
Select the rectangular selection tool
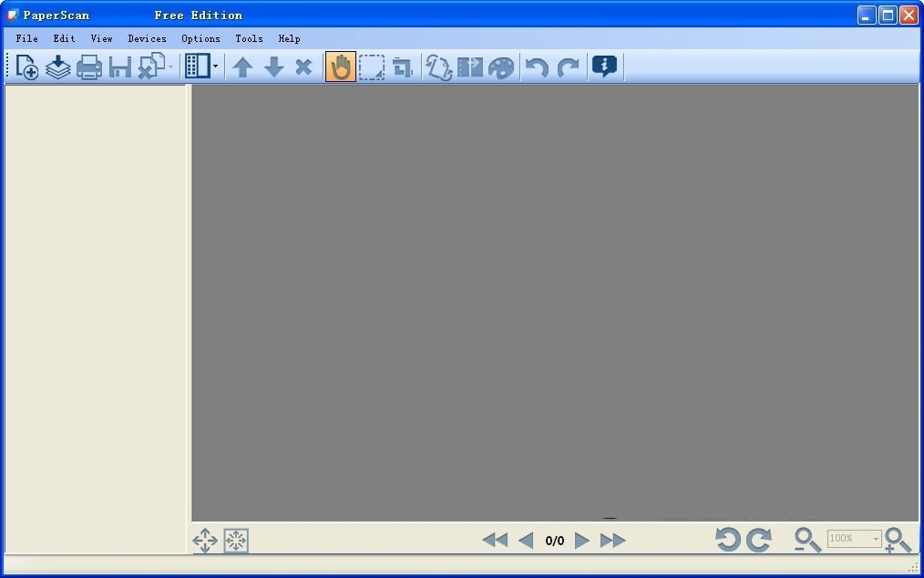point(372,67)
